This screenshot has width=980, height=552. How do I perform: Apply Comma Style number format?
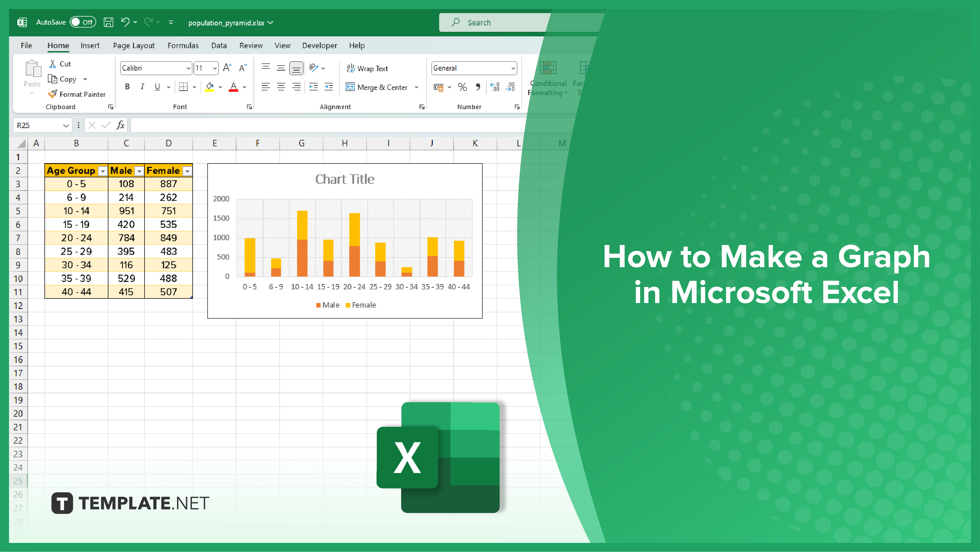(x=478, y=87)
